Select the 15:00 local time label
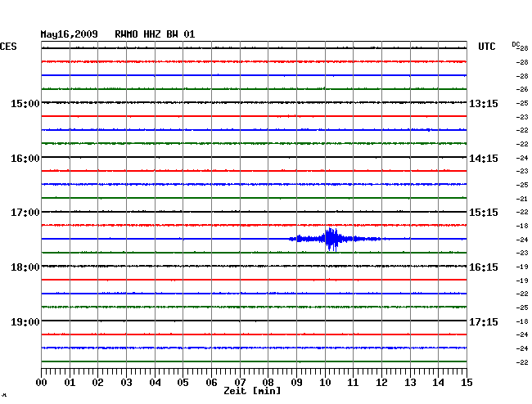The height and width of the screenshot is (404, 532). click(x=25, y=103)
